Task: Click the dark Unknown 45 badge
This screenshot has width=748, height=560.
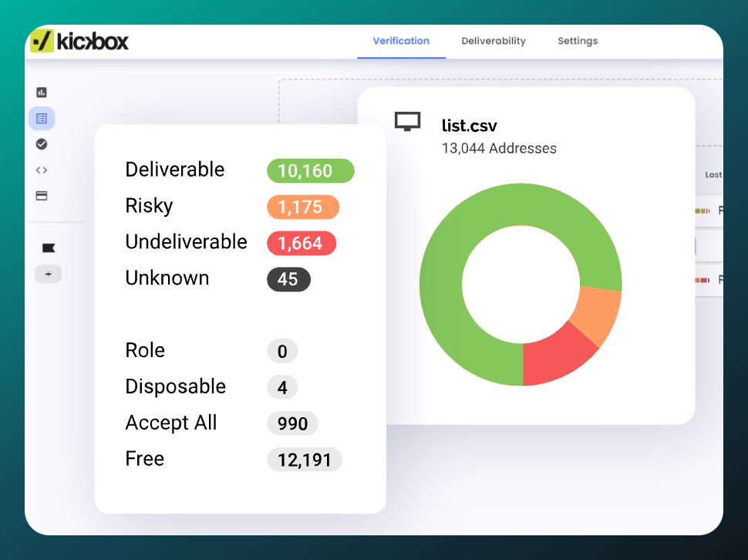Action: tap(288, 279)
